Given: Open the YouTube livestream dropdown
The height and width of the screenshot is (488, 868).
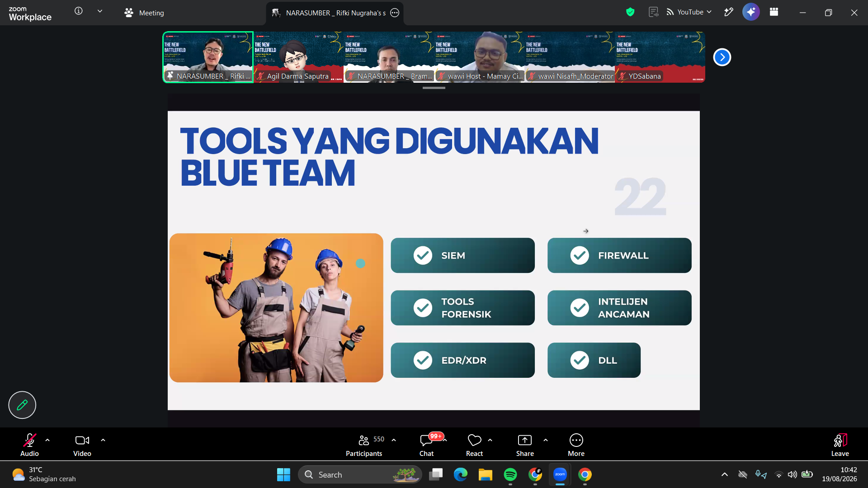Looking at the screenshot, I should click(689, 12).
